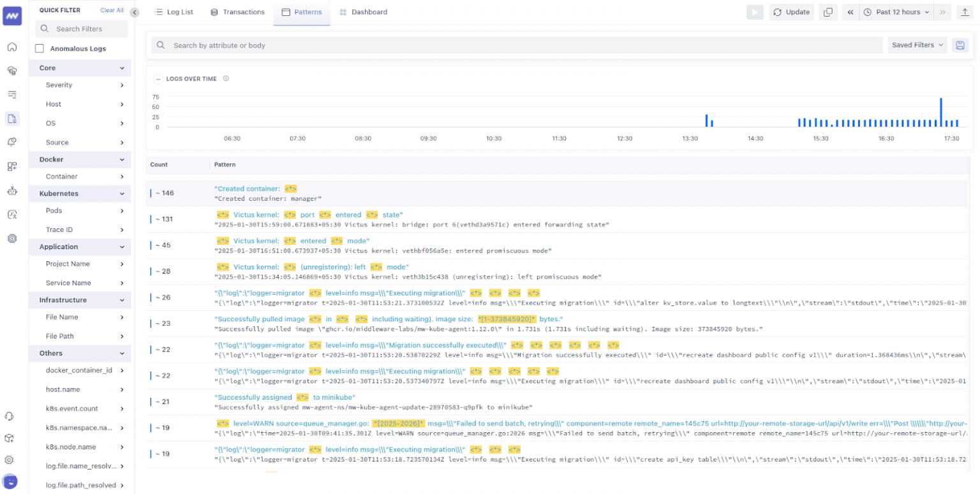Click the play live-tail button
The width and height of the screenshot is (980, 494).
click(x=755, y=12)
